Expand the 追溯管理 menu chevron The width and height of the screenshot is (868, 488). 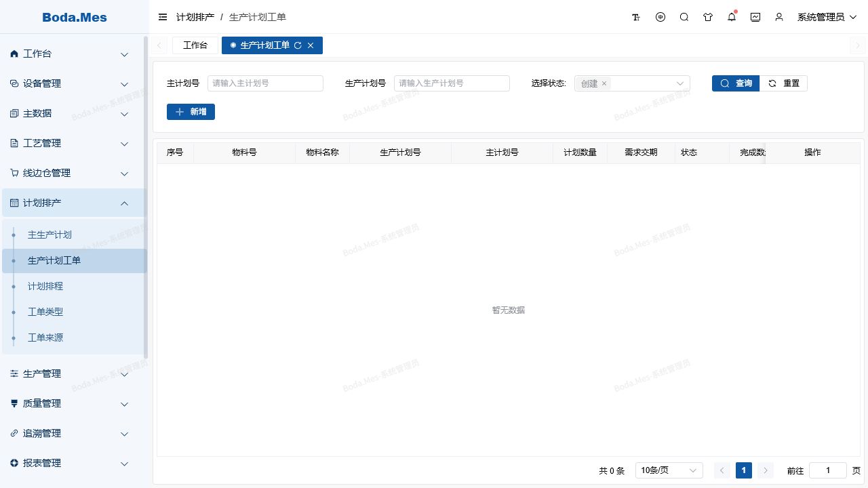click(124, 434)
